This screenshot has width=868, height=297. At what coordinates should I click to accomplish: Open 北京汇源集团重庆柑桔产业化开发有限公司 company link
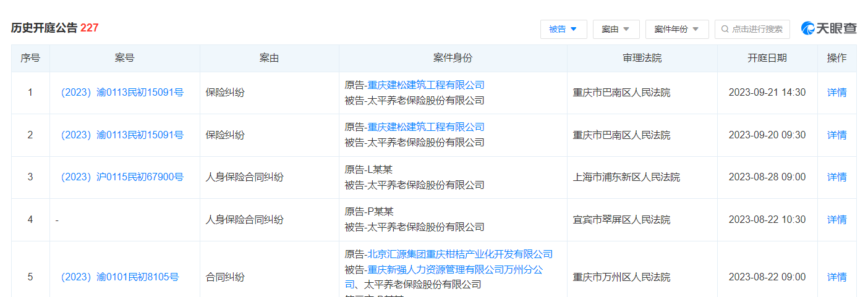coord(460,254)
